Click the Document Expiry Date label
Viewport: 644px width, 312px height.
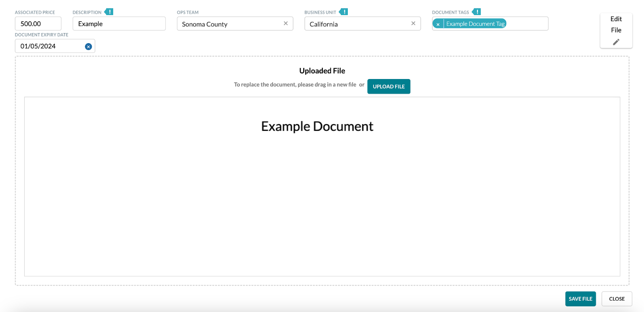(41, 35)
